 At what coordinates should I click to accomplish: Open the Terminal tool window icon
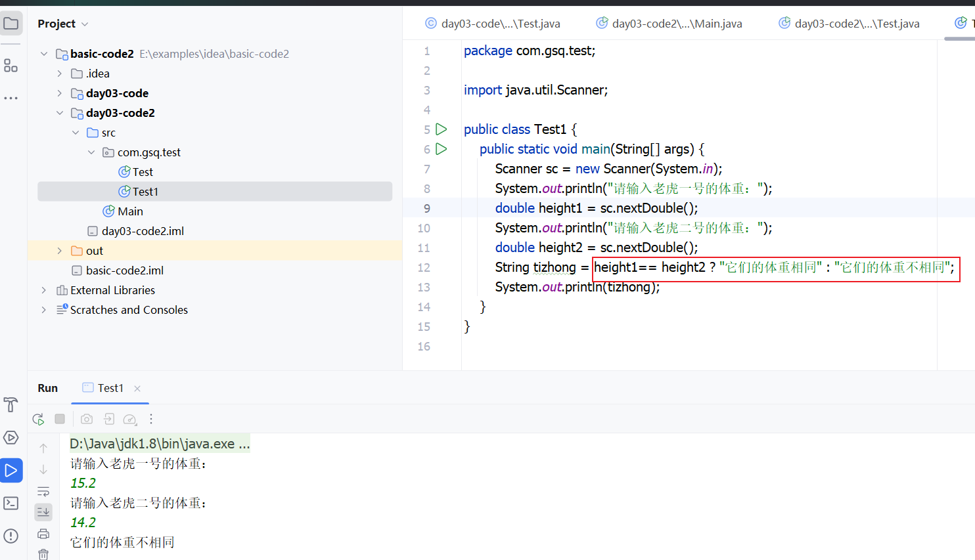tap(11, 503)
